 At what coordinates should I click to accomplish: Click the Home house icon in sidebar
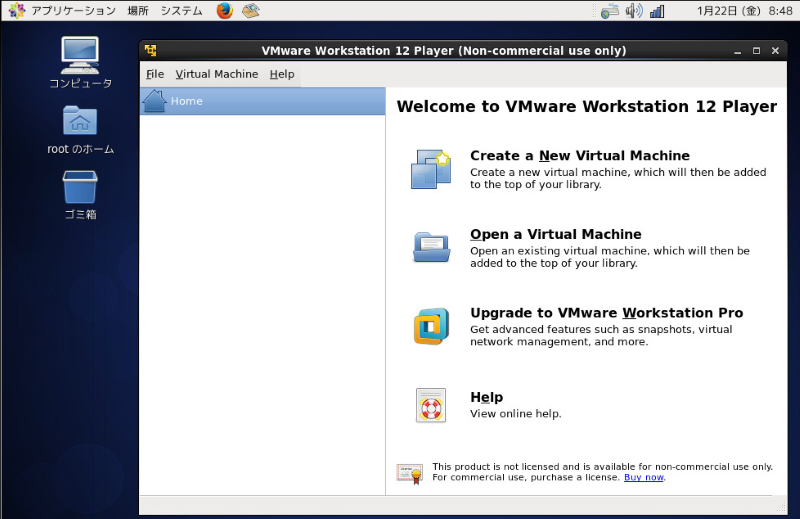tap(155, 101)
